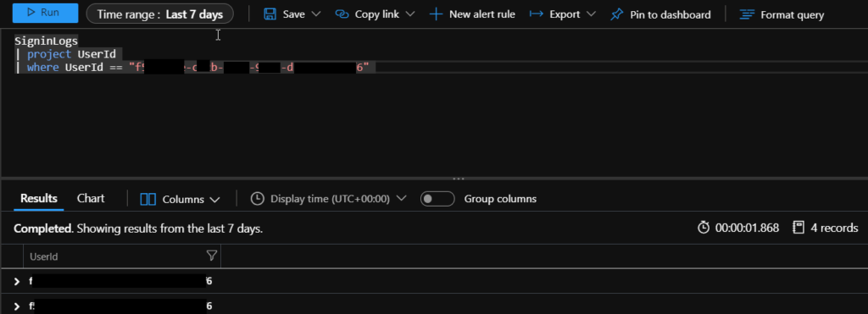Switch to the Chart tab
The width and height of the screenshot is (868, 314).
(91, 198)
